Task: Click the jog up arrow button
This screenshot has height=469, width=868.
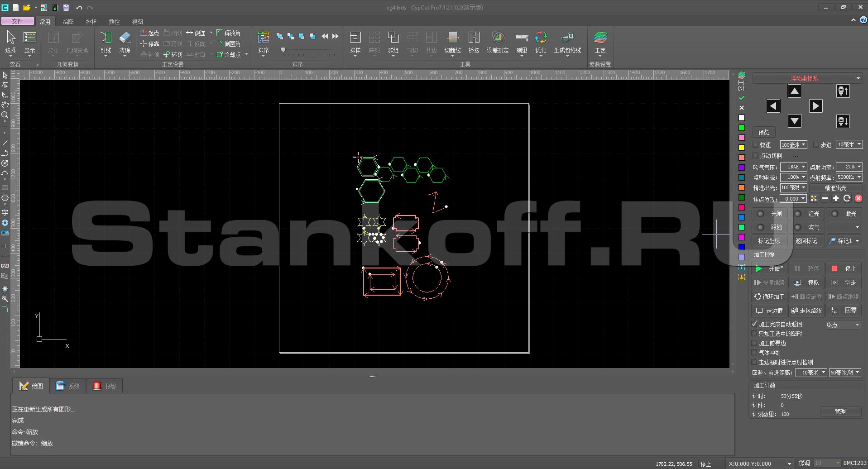Action: point(795,91)
